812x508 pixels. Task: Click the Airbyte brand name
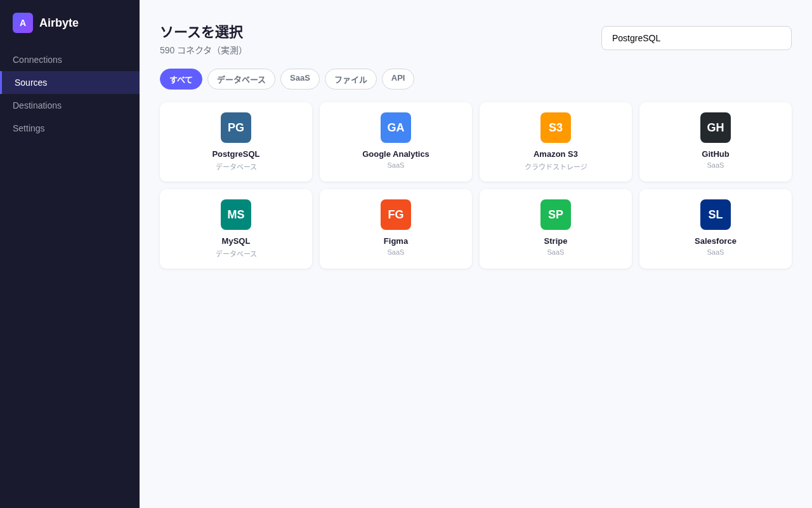[x=59, y=23]
